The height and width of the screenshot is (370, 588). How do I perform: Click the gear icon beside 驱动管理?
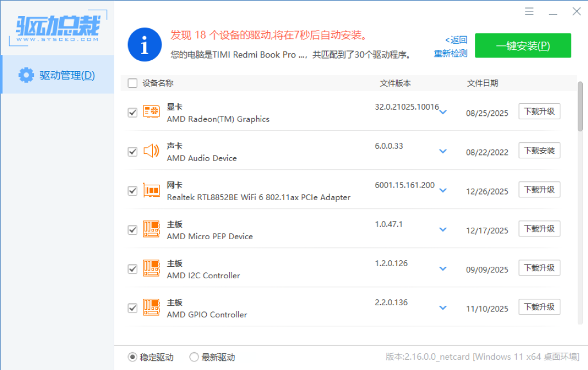pyautogui.click(x=26, y=75)
